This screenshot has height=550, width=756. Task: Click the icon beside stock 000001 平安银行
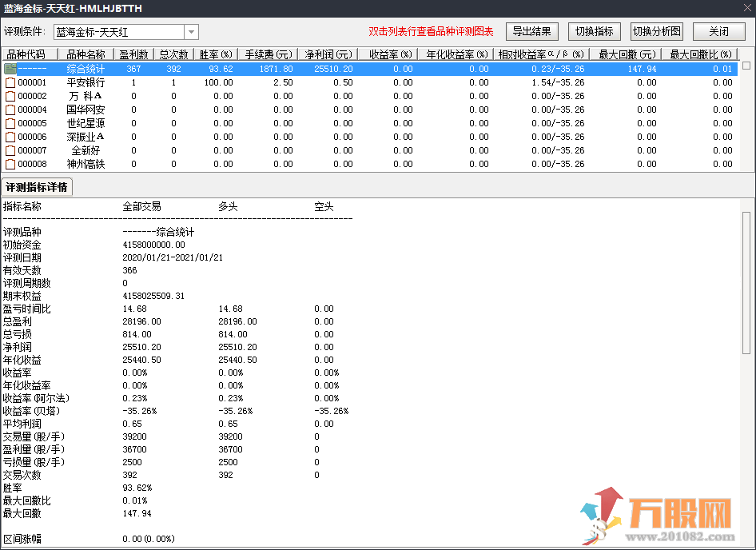pos(10,83)
